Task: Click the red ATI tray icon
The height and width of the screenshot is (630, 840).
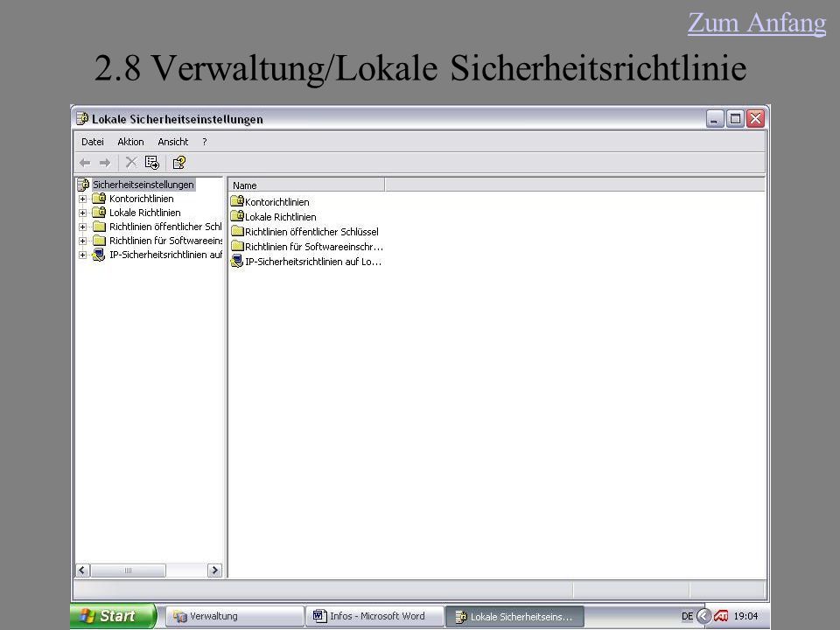Action: (x=721, y=616)
